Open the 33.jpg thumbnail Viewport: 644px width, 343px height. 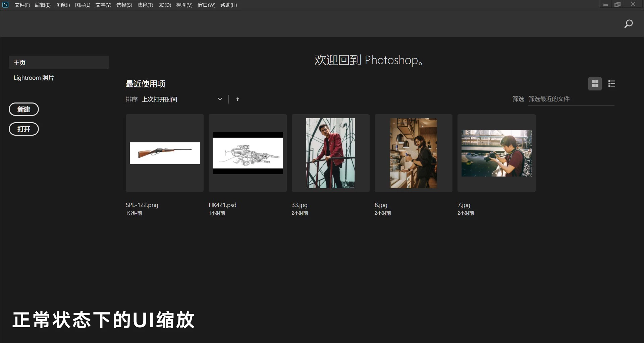click(x=331, y=153)
